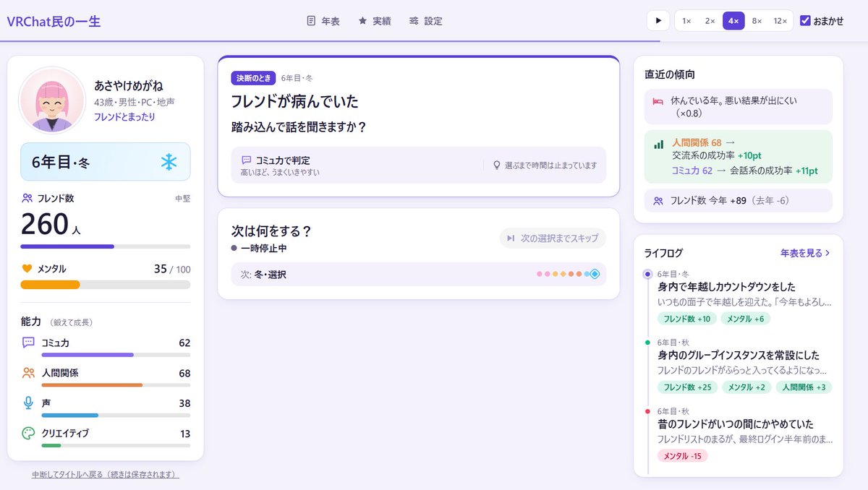Click the コミュ力 purple skill bar
This screenshot has width=868, height=490.
point(116,355)
